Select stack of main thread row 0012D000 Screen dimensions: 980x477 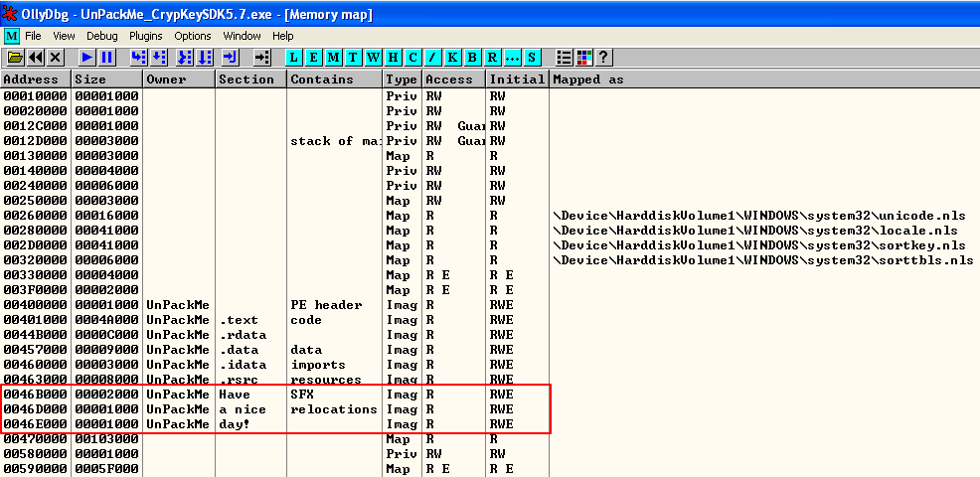[490, 141]
